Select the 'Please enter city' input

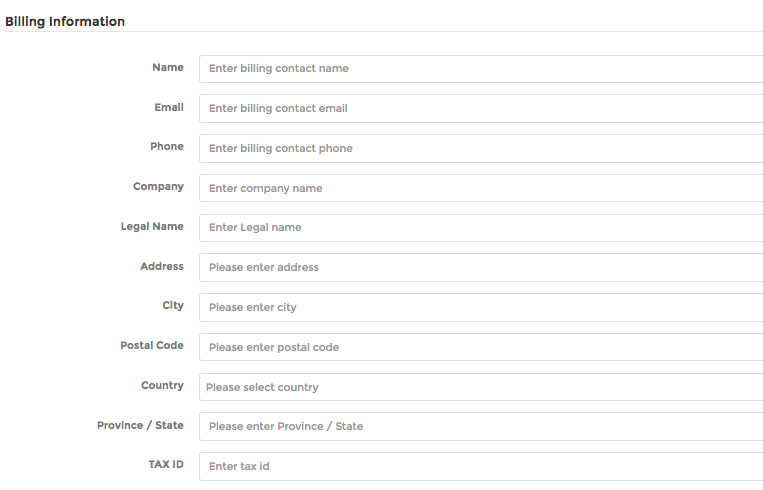(480, 307)
